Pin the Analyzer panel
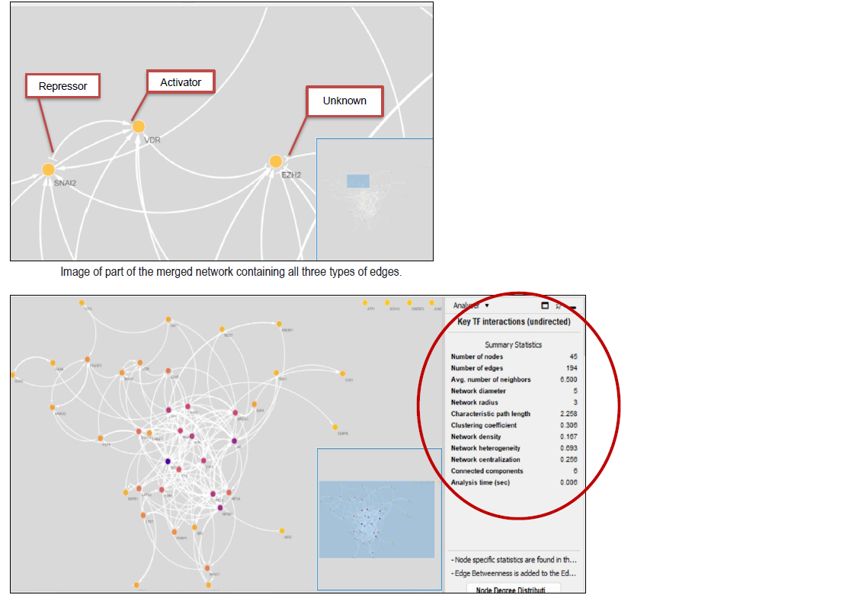 (559, 305)
